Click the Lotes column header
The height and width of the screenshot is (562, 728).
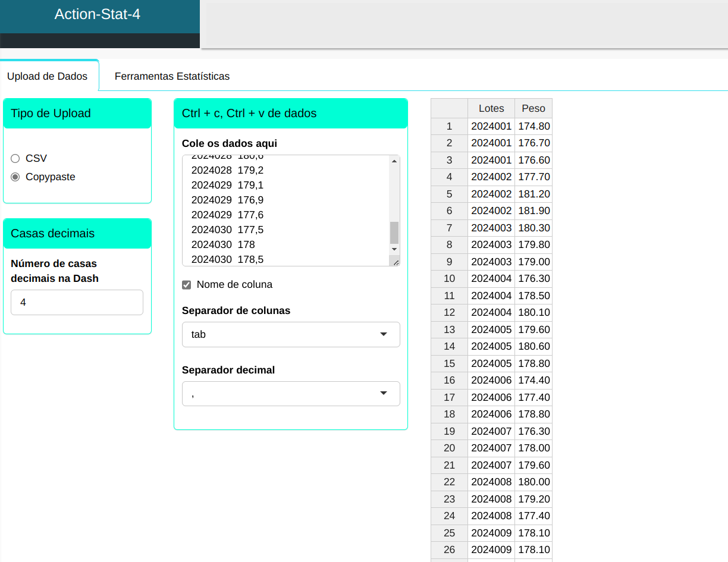tap(491, 108)
